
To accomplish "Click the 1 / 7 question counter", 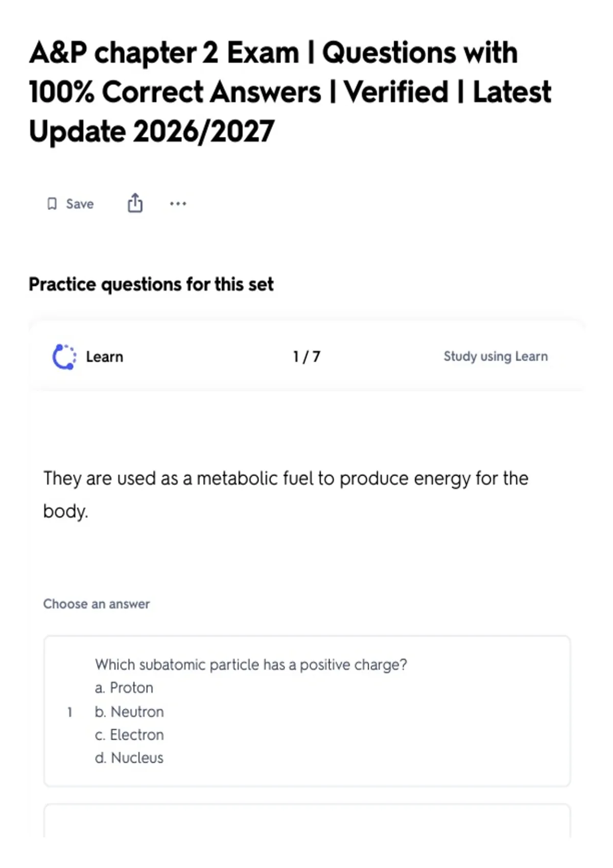I will tap(306, 356).
